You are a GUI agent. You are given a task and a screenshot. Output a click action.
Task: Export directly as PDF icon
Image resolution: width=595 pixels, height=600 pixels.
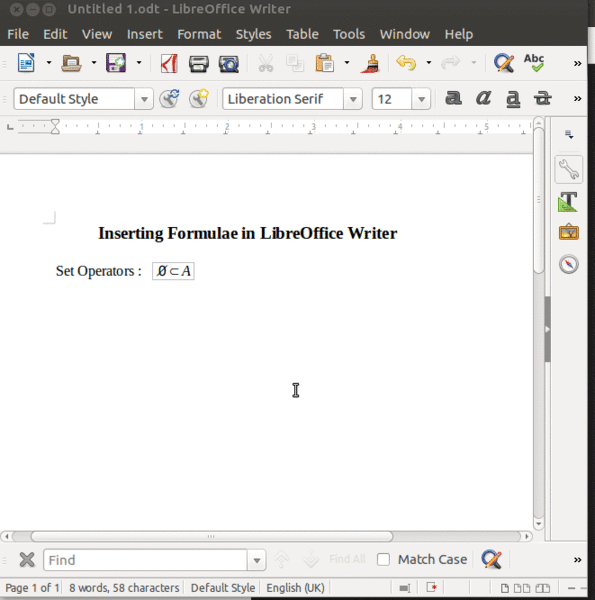click(169, 63)
